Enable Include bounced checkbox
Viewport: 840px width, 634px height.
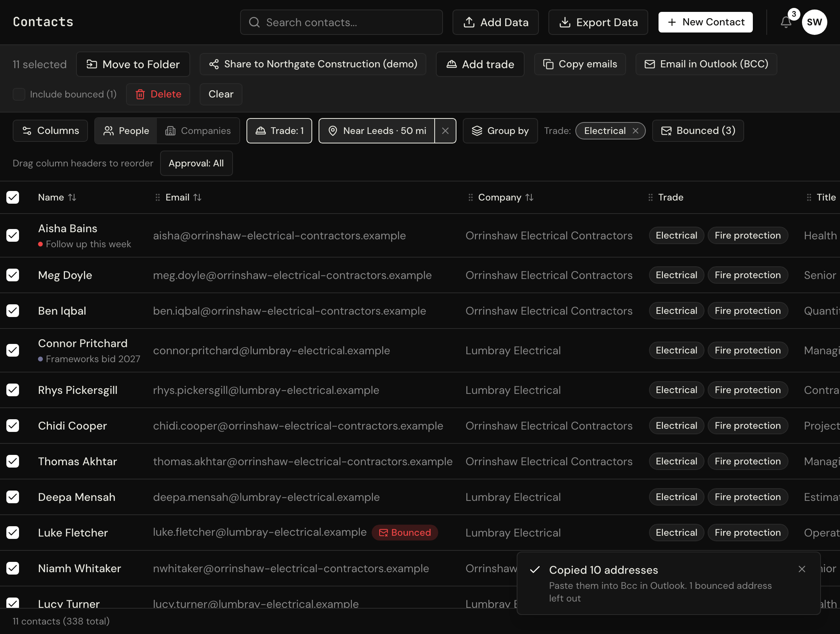tap(19, 94)
